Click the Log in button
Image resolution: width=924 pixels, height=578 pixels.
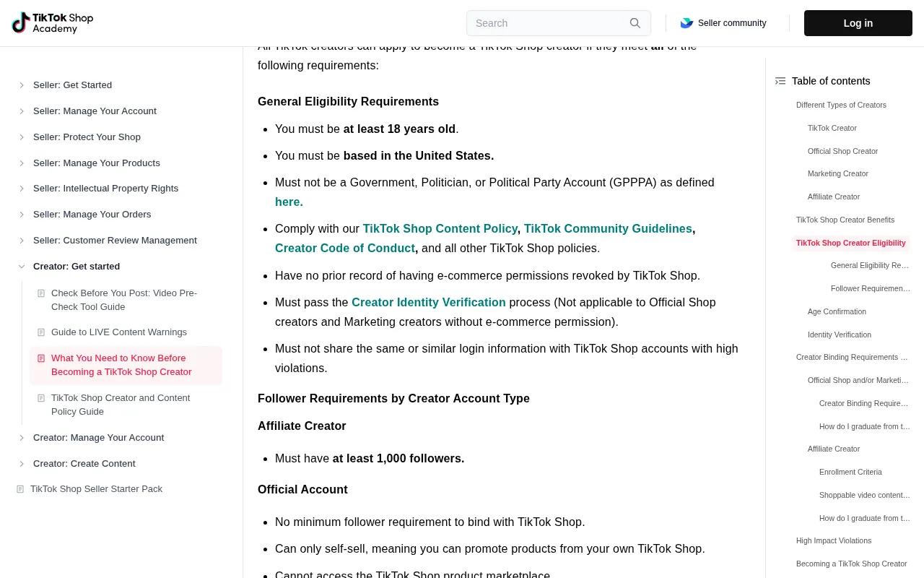click(858, 23)
